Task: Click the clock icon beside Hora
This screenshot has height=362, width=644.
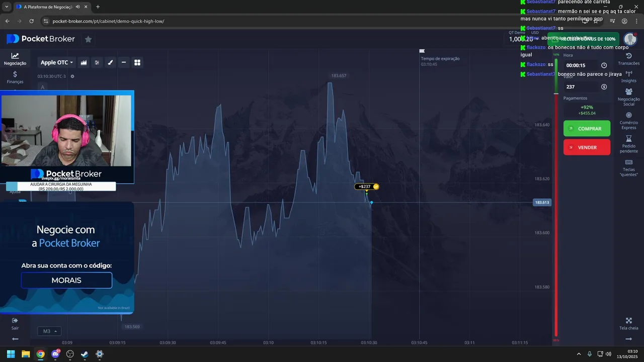Action: (604, 65)
